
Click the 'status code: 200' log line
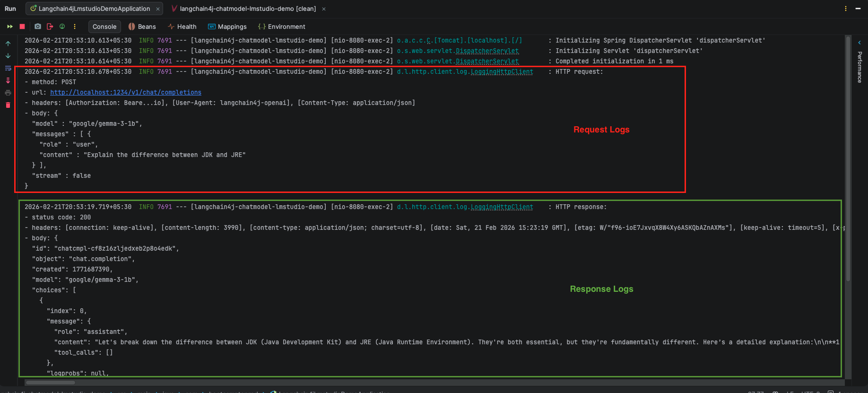(58, 217)
